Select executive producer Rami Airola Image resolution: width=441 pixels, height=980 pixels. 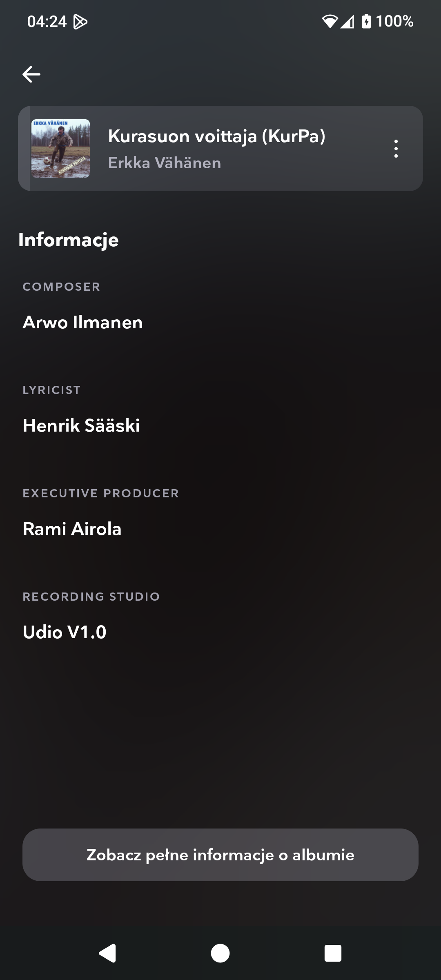point(72,529)
